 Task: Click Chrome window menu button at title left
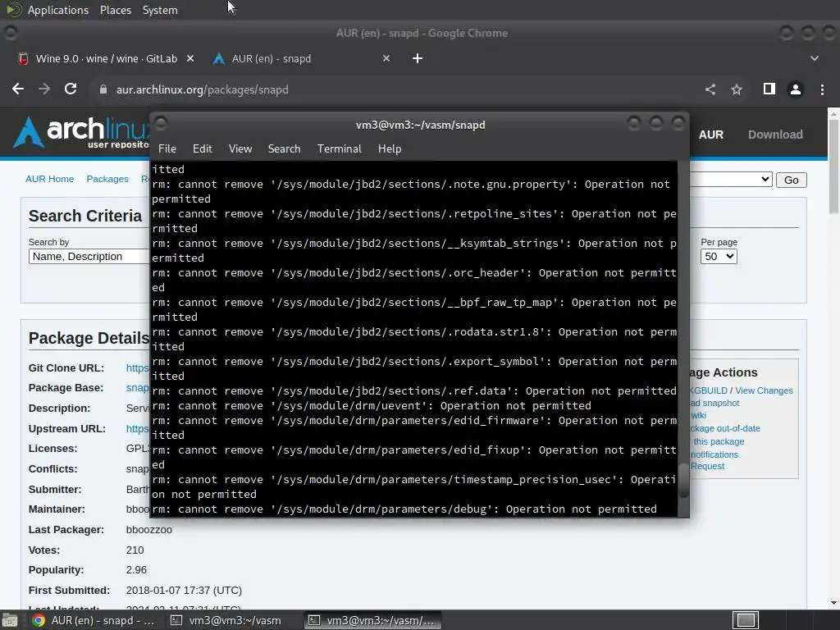click(10, 33)
